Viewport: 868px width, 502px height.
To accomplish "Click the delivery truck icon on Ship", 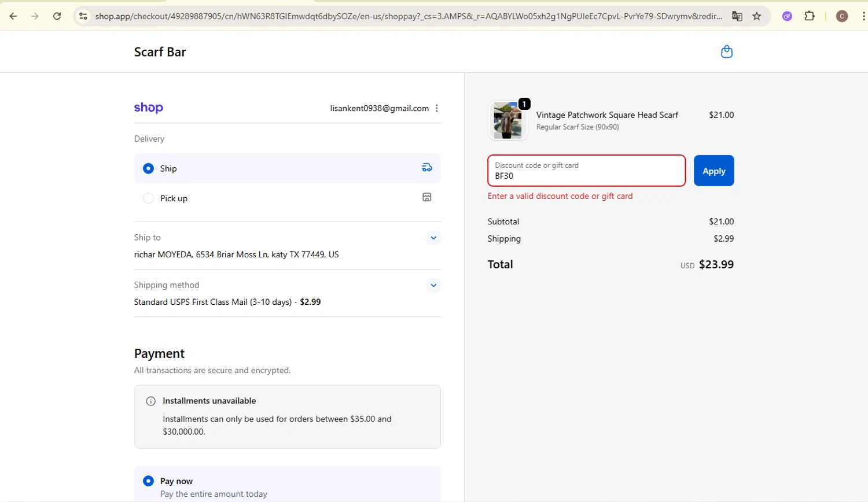I will 427,168.
